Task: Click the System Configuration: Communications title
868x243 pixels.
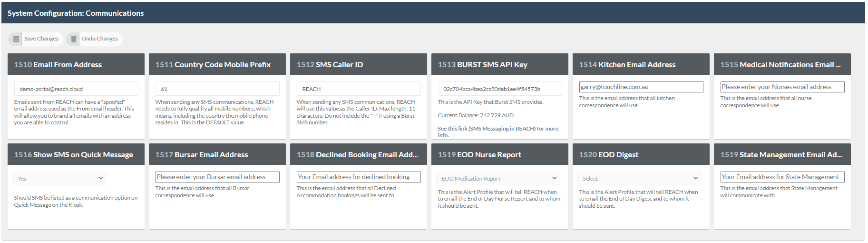Action: (76, 13)
